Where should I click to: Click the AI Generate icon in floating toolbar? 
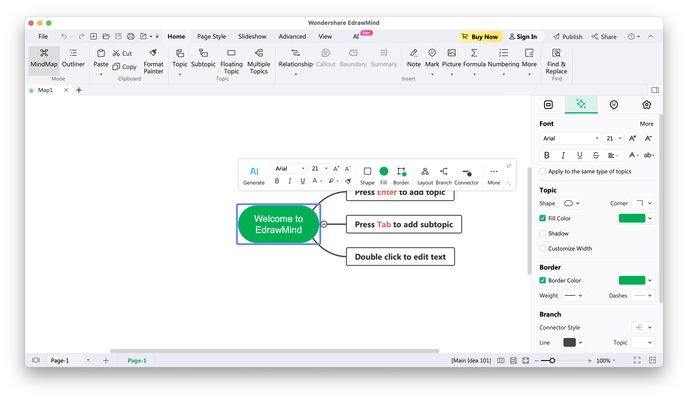(x=254, y=175)
